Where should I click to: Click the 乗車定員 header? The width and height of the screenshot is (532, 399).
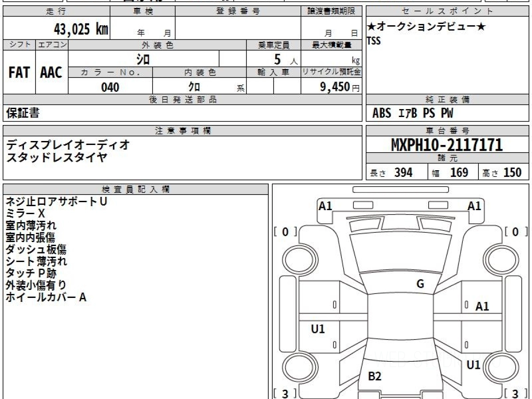pyautogui.click(x=274, y=45)
